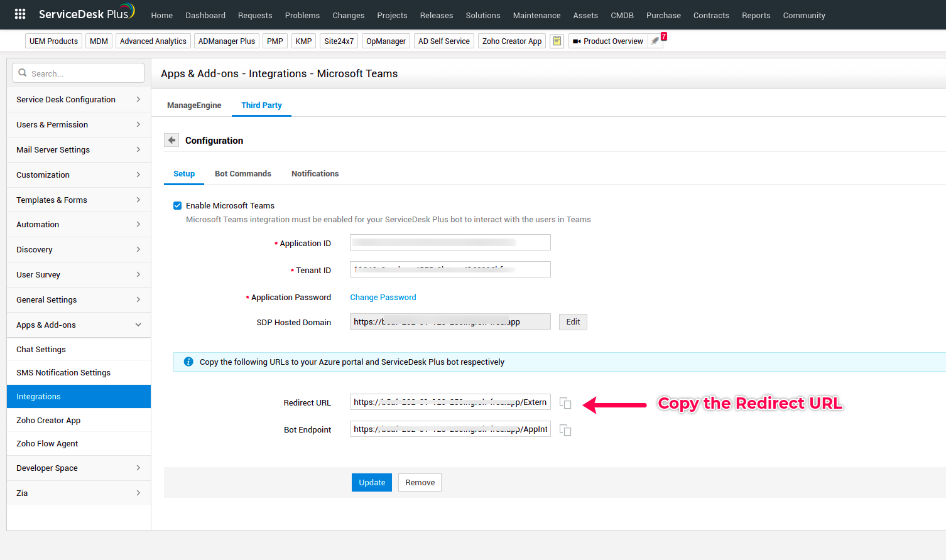The height and width of the screenshot is (560, 946).
Task: Select Integrations in sidebar
Action: point(79,397)
